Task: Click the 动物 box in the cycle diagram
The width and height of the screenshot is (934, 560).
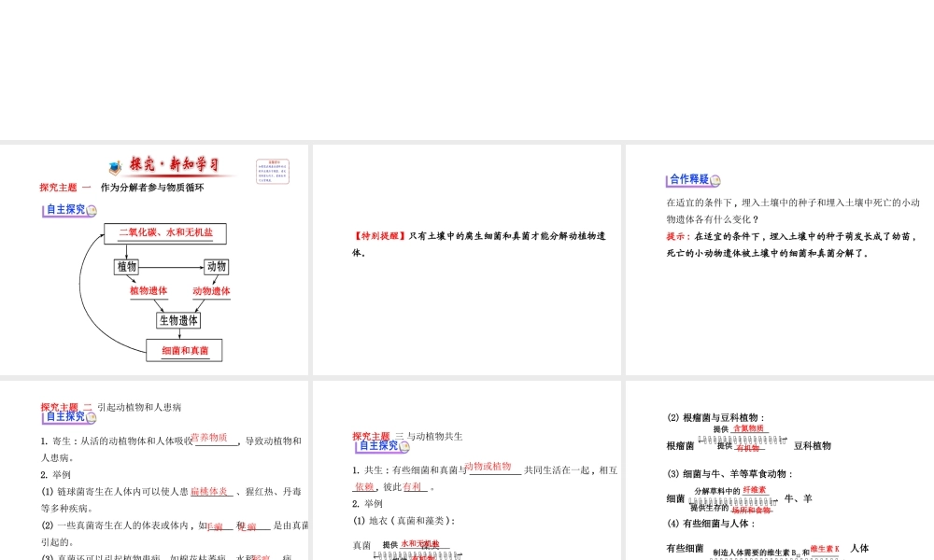Action: coord(217,267)
